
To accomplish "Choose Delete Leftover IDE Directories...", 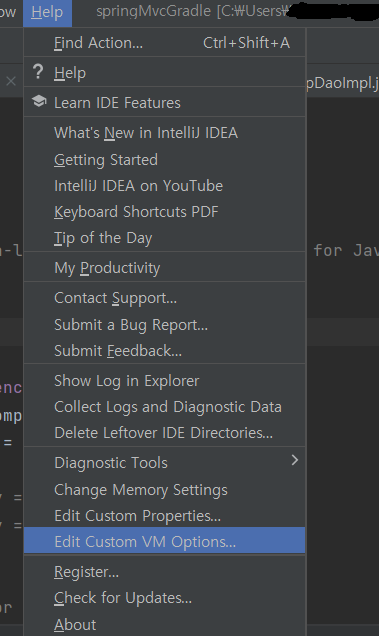I will point(164,433).
